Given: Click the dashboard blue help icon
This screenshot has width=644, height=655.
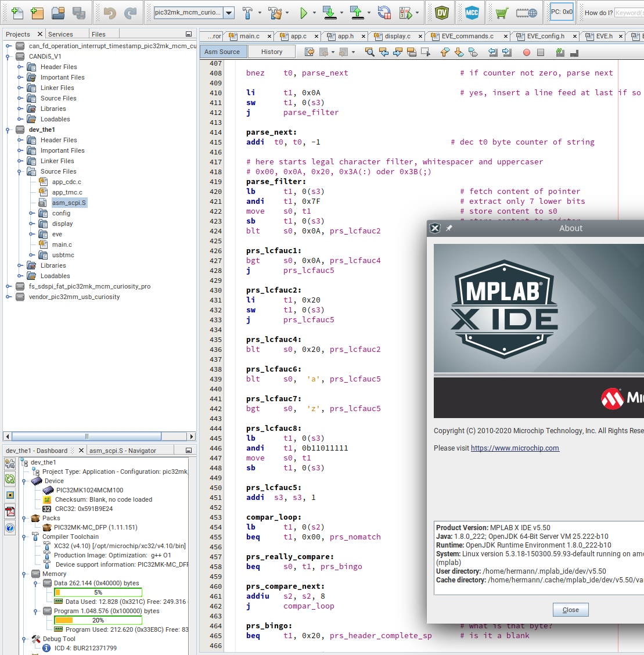Looking at the screenshot, I should tap(10, 528).
